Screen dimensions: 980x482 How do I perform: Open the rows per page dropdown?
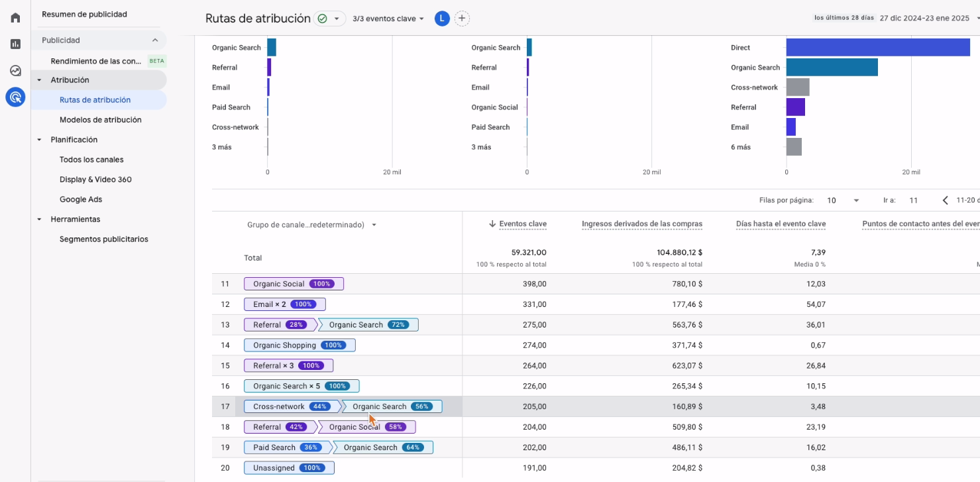point(843,200)
